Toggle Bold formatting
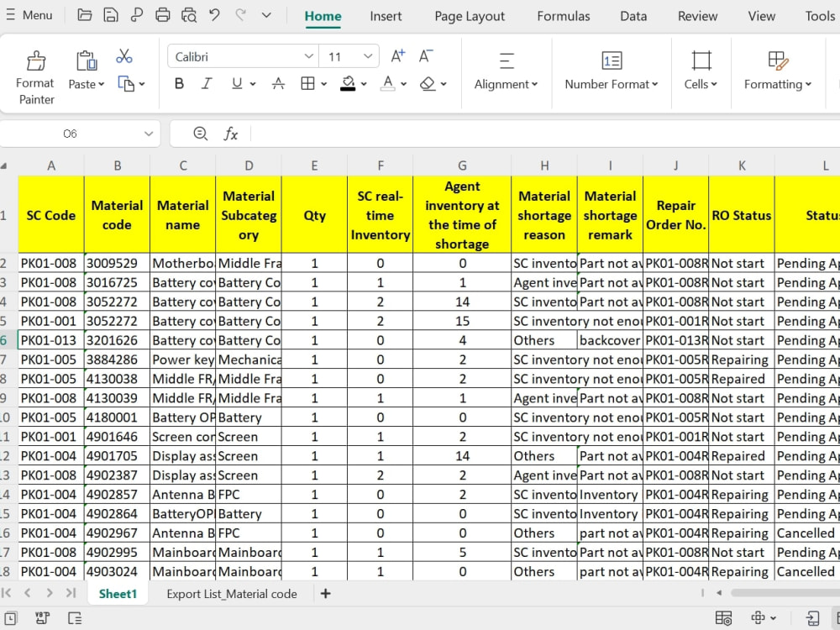The height and width of the screenshot is (630, 840). point(180,83)
